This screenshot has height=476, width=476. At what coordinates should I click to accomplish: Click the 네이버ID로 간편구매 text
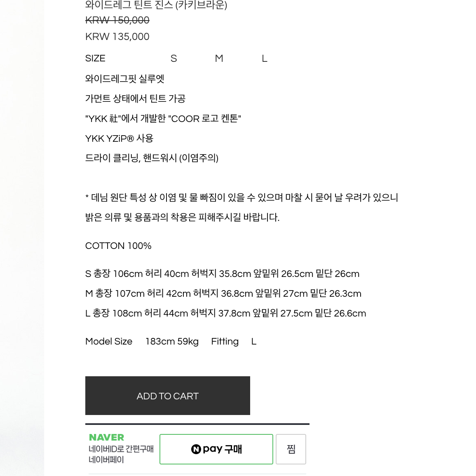tap(121, 449)
